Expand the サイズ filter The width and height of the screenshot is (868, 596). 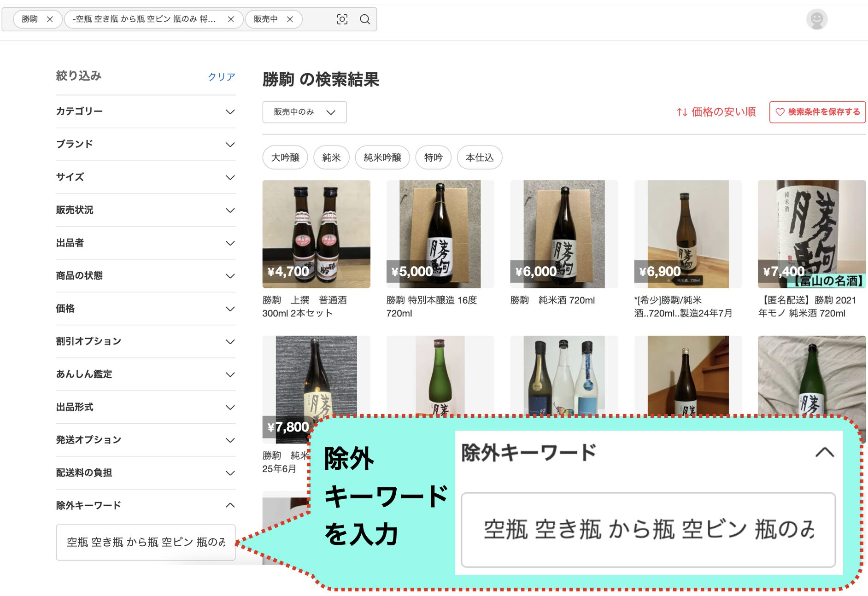(146, 177)
